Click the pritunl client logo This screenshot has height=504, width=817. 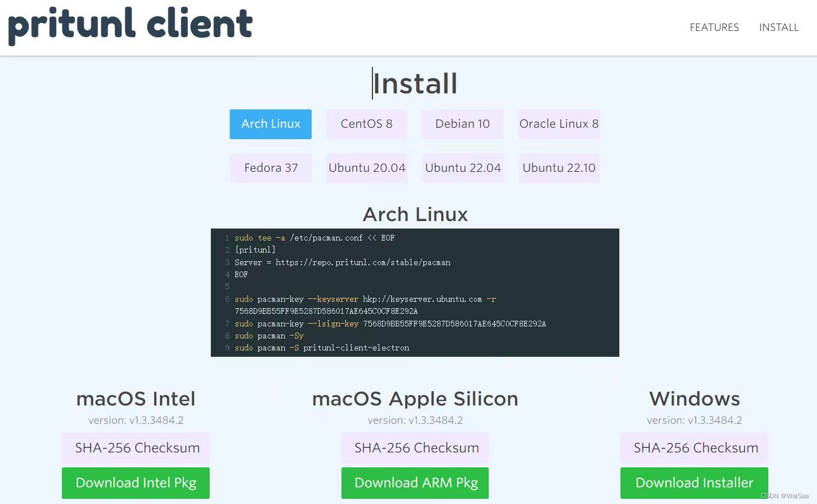click(x=131, y=26)
